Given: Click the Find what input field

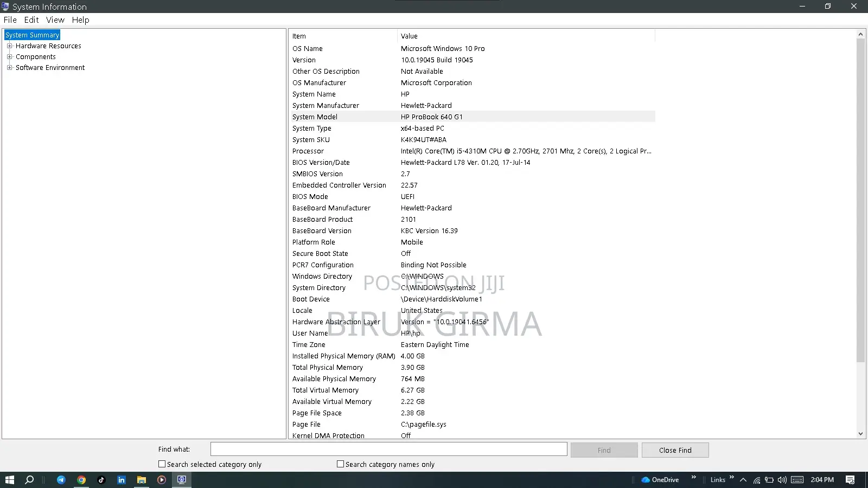Looking at the screenshot, I should pyautogui.click(x=388, y=450).
